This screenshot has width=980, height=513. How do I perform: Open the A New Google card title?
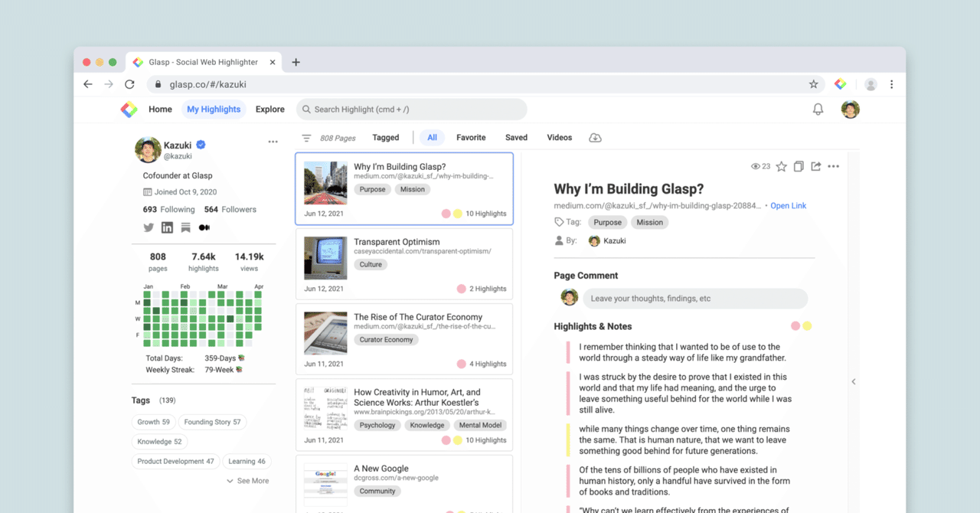coord(381,469)
